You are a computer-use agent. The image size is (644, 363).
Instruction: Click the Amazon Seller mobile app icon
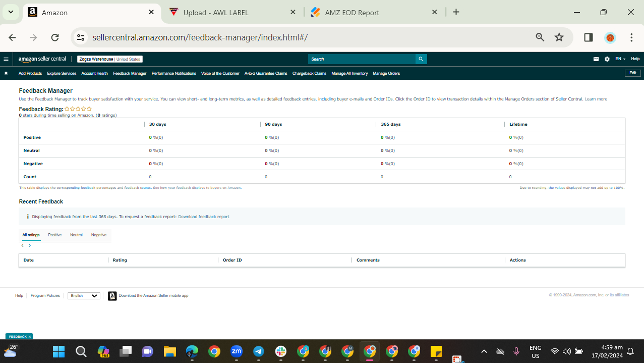point(112,296)
